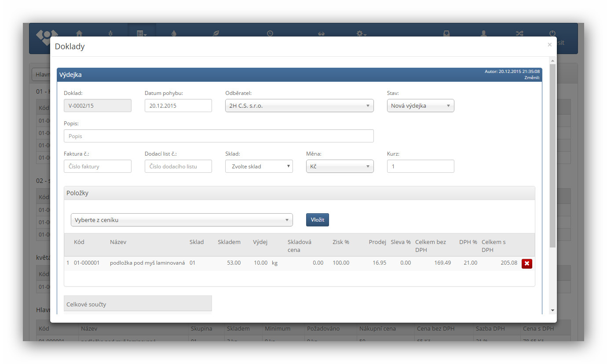
Task: Click the Kurz exchange rate field
Action: click(x=420, y=166)
